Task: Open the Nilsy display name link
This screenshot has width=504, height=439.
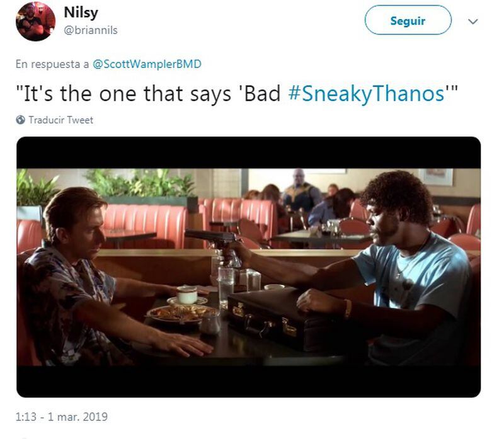Action: click(81, 13)
